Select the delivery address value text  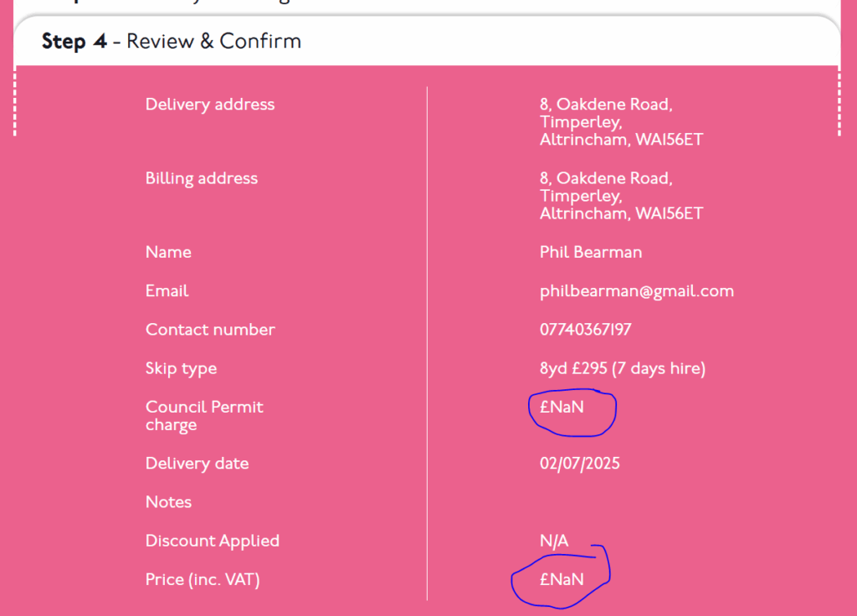tap(621, 122)
